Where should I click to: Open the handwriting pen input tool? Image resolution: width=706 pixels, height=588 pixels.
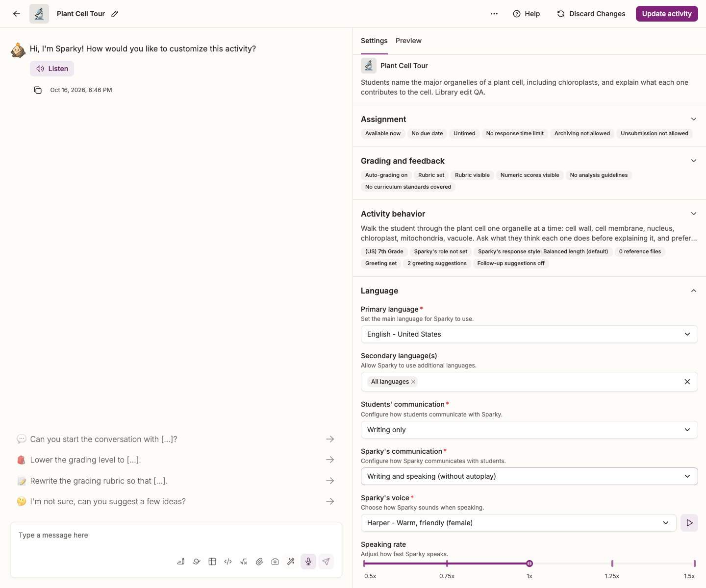(181, 562)
